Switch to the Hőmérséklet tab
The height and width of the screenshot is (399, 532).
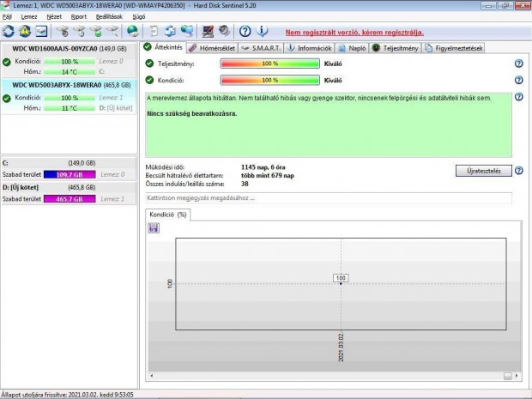(213, 48)
